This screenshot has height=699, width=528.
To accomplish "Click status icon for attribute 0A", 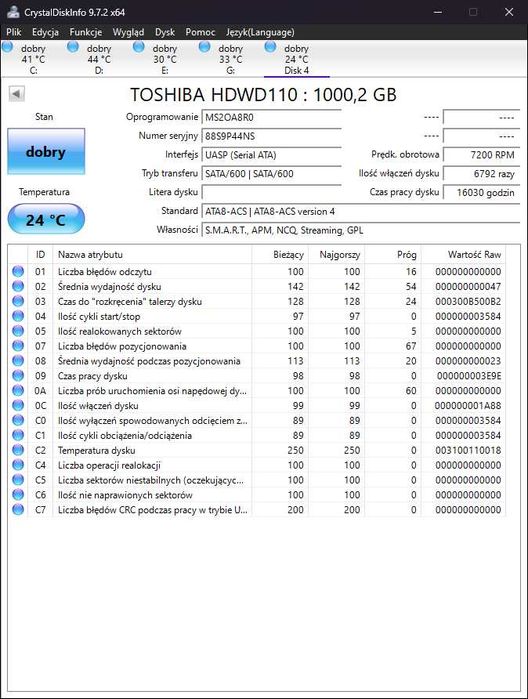I will (x=18, y=391).
